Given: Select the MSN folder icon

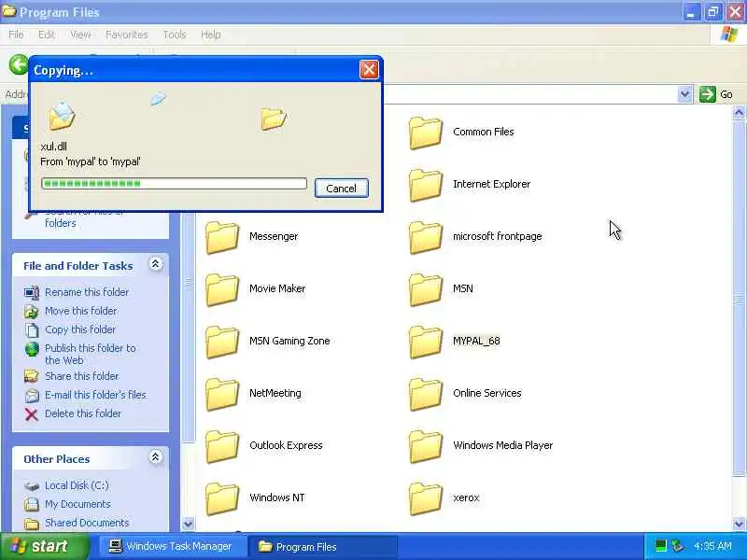Looking at the screenshot, I should (426, 290).
